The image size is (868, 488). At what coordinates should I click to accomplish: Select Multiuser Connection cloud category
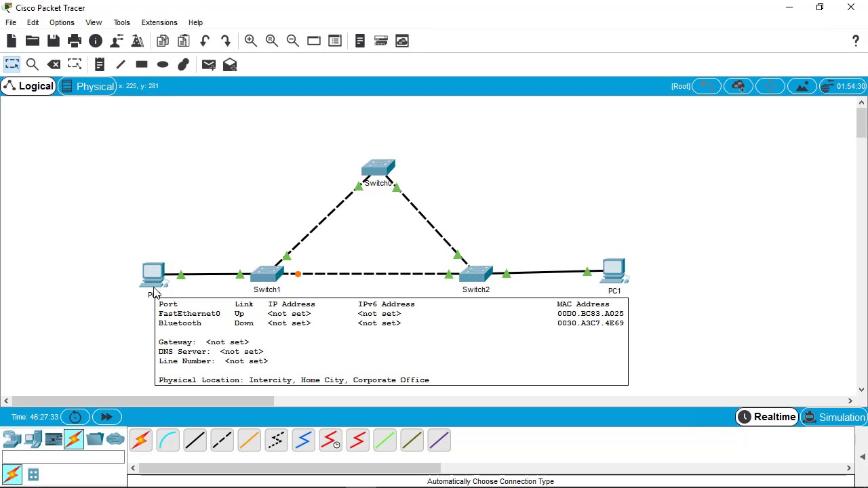point(115,439)
